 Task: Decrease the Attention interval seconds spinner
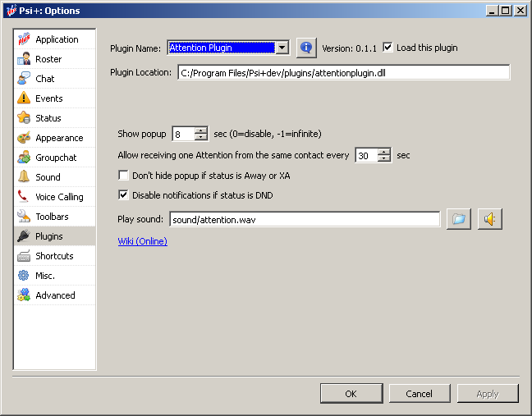click(384, 158)
